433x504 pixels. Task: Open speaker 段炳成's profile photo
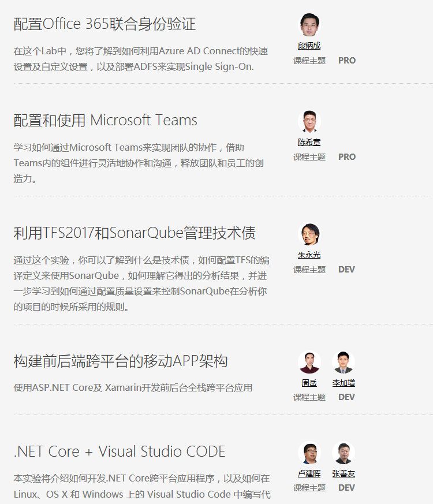click(x=309, y=25)
